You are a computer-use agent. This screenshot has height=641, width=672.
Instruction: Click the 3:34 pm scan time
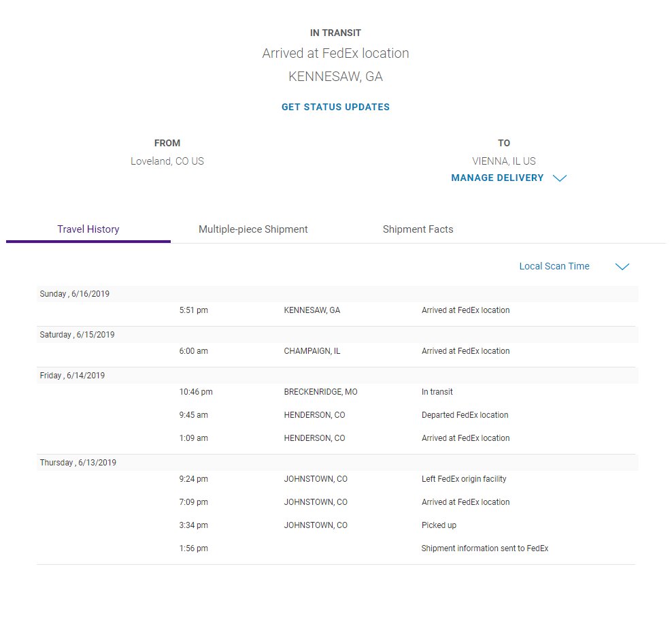pos(193,525)
